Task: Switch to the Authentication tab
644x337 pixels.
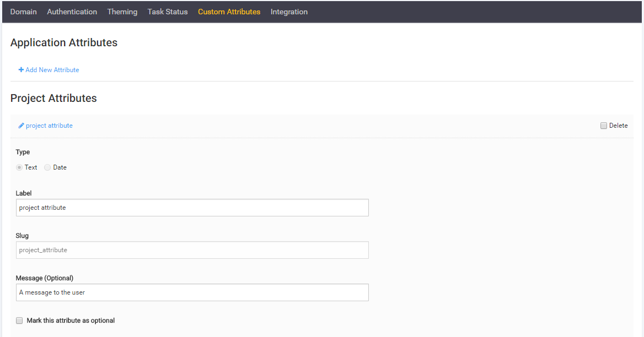Action: tap(72, 12)
